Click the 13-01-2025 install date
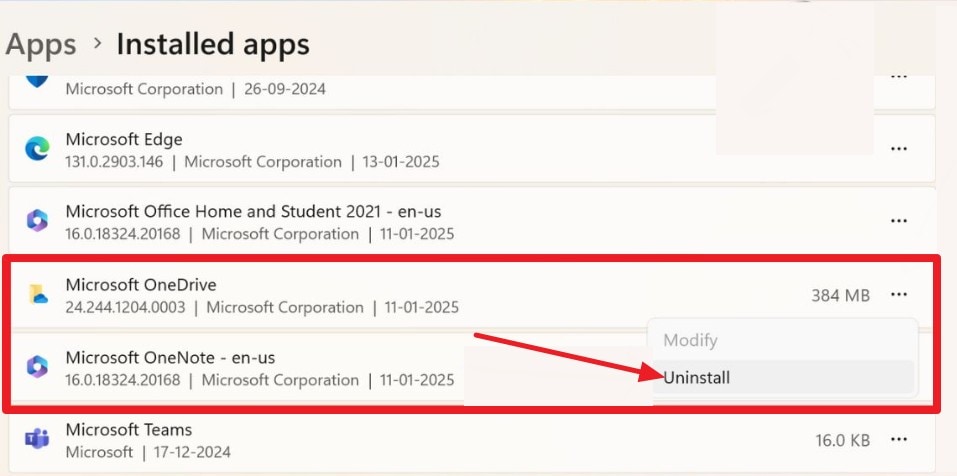Screen dimensions: 957x476 [x=399, y=162]
